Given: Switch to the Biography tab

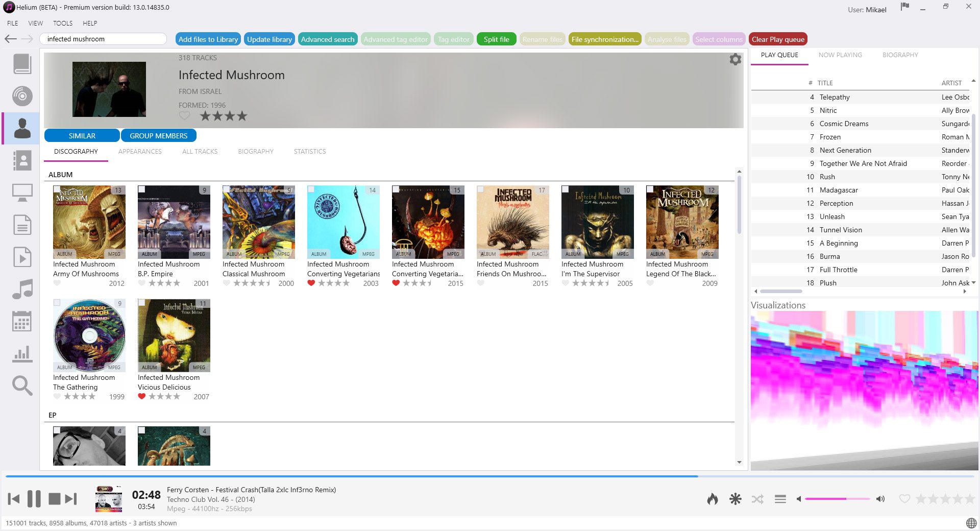Looking at the screenshot, I should tap(255, 151).
